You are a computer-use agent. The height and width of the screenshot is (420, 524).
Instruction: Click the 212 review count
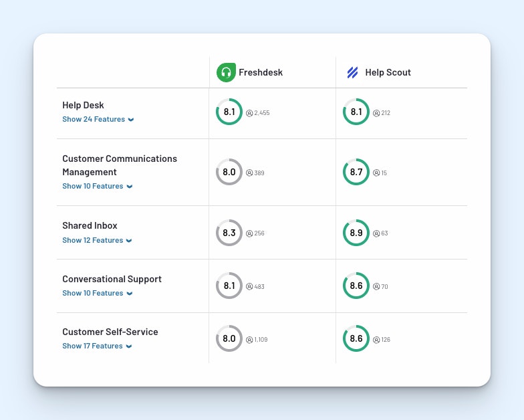386,113
